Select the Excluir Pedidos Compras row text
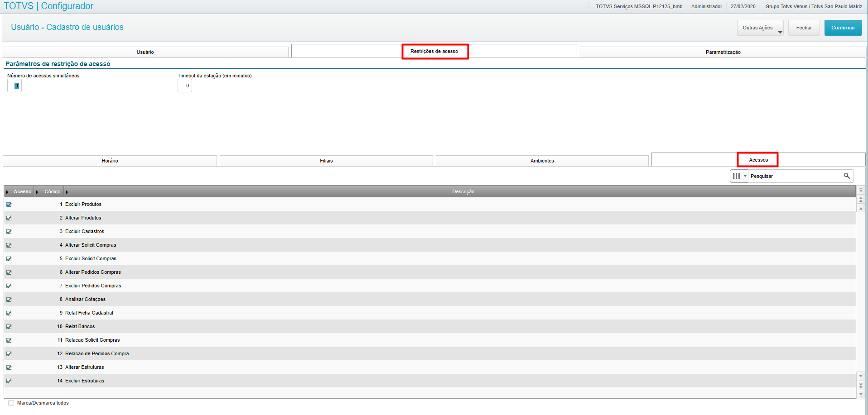This screenshot has height=415, width=868. 93,286
